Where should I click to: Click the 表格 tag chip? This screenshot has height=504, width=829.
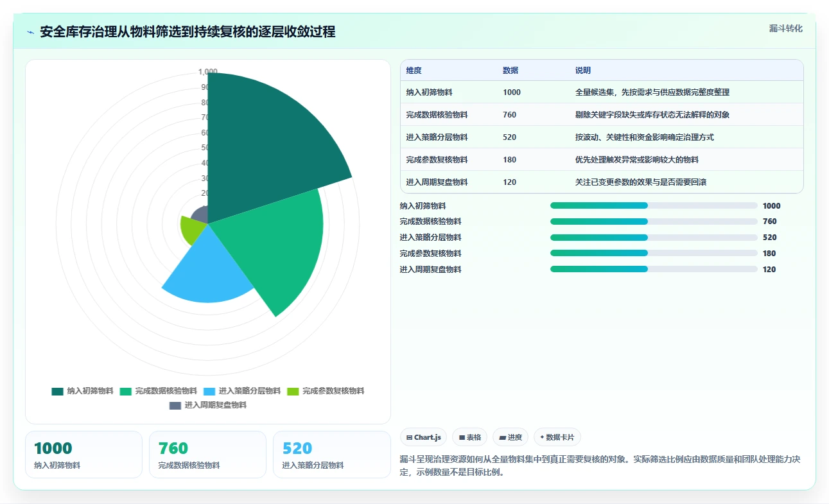(x=470, y=437)
